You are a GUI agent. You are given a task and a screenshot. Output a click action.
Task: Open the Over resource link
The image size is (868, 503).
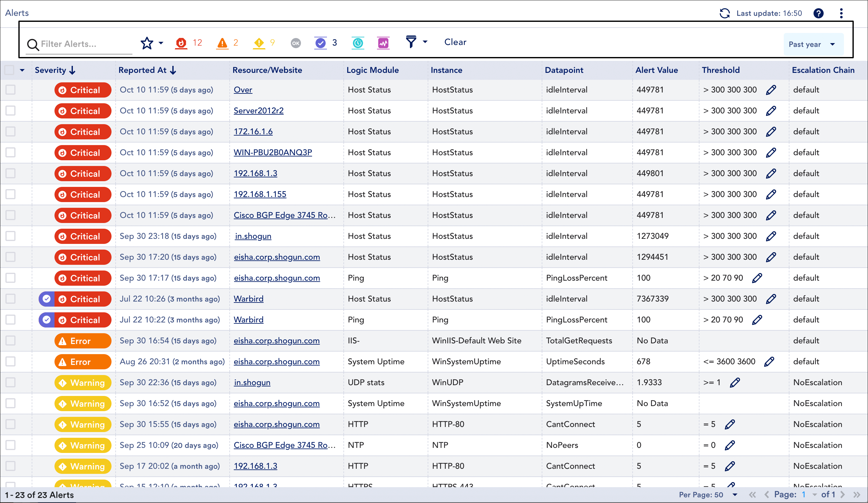tap(243, 90)
